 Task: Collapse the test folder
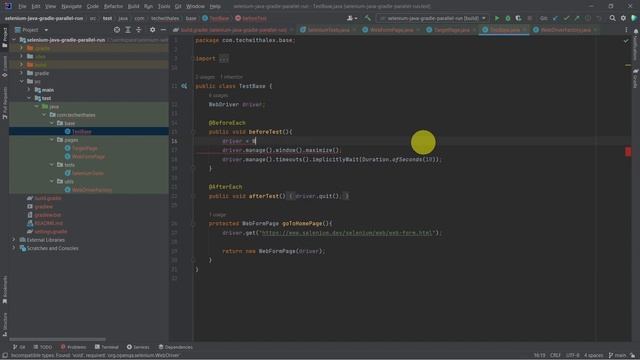point(29,98)
